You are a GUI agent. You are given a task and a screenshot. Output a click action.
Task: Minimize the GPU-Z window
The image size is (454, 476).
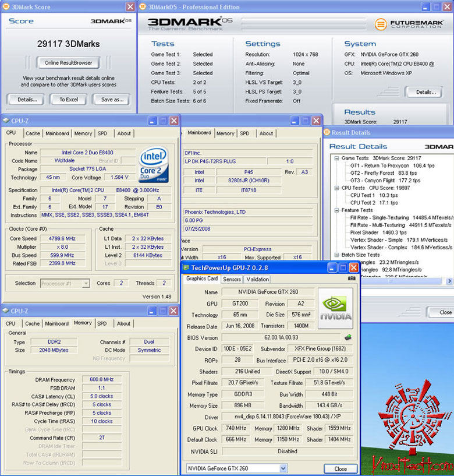tap(332, 268)
